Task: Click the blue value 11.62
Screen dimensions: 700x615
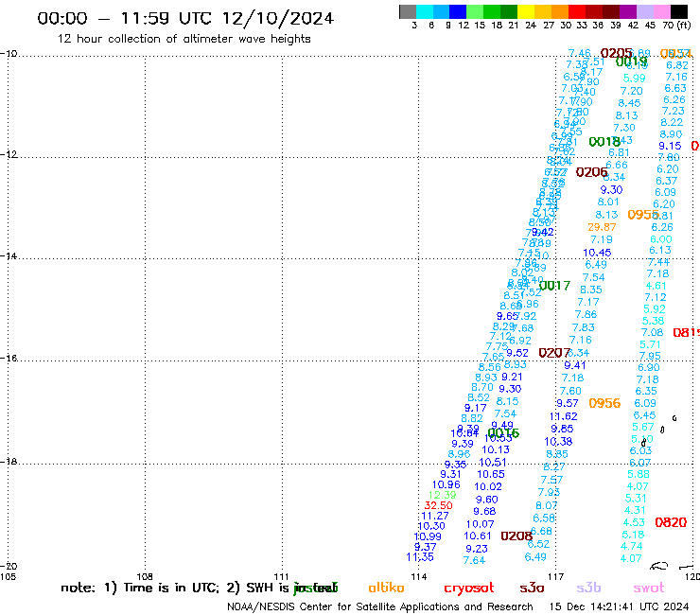Action: pyautogui.click(x=564, y=416)
